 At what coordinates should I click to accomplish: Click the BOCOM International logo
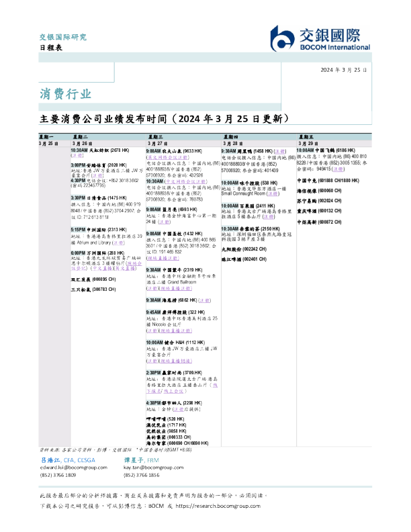pos(322,38)
